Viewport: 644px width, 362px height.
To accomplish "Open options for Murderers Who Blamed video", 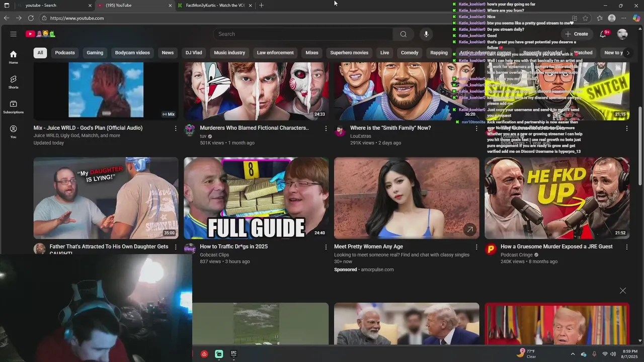I will click(x=326, y=129).
